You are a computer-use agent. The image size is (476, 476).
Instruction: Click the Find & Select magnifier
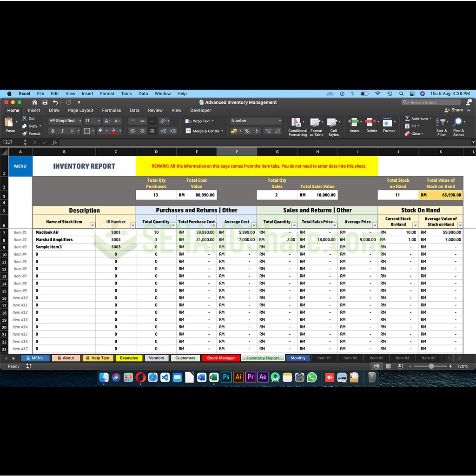click(458, 123)
